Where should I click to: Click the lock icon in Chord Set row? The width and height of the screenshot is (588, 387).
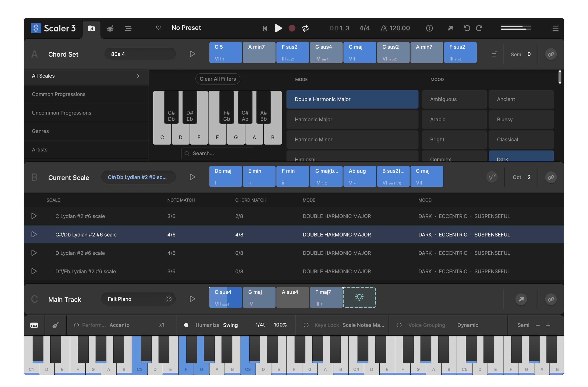click(494, 54)
